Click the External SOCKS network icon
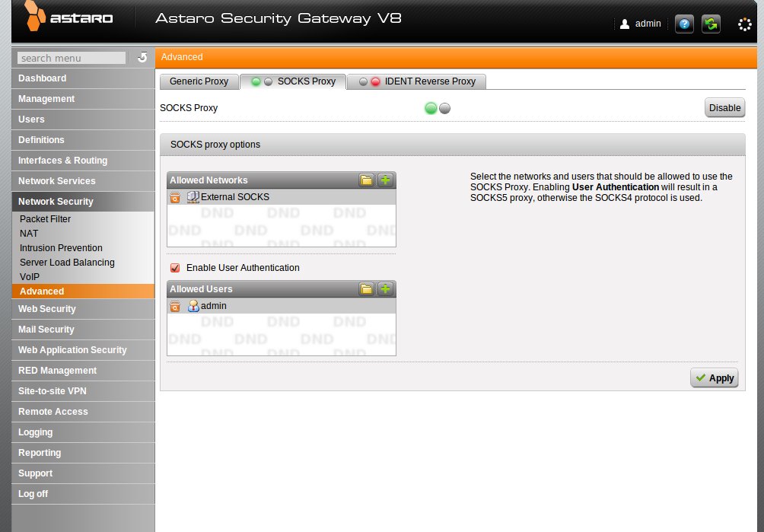This screenshot has height=532, width=764. (193, 197)
